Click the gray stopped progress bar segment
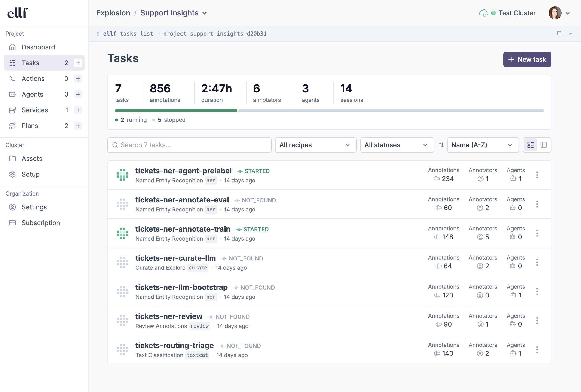The image size is (581, 392). click(x=391, y=111)
